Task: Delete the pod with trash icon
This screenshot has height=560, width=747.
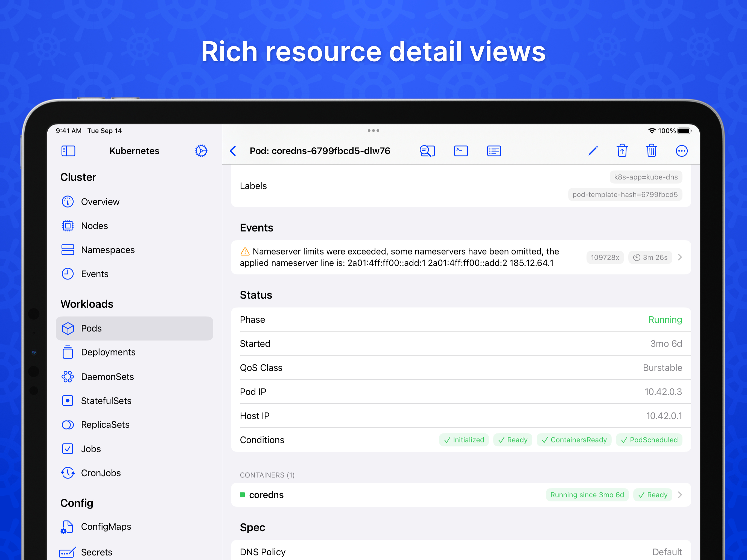Action: [x=651, y=151]
